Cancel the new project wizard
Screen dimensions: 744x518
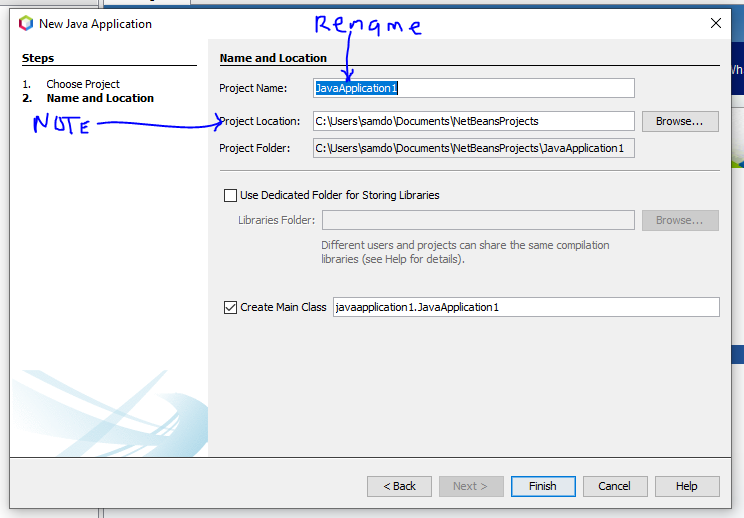point(615,487)
